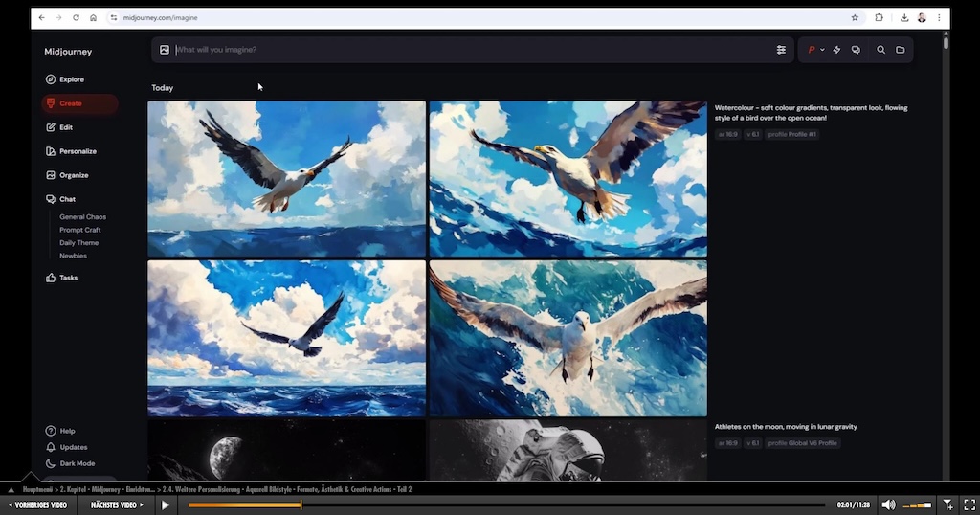Image resolution: width=980 pixels, height=515 pixels.
Task: Open Explore in the sidebar
Action: (71, 79)
